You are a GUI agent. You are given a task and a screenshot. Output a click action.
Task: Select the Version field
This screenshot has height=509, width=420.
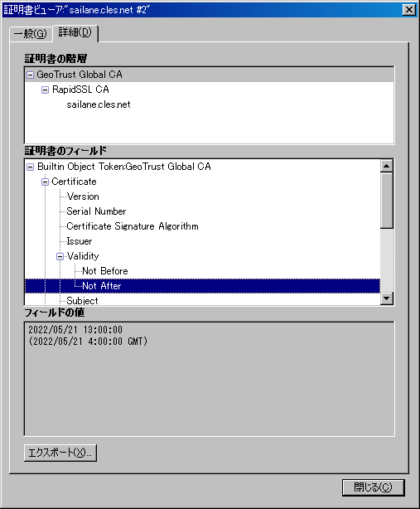[x=83, y=196]
